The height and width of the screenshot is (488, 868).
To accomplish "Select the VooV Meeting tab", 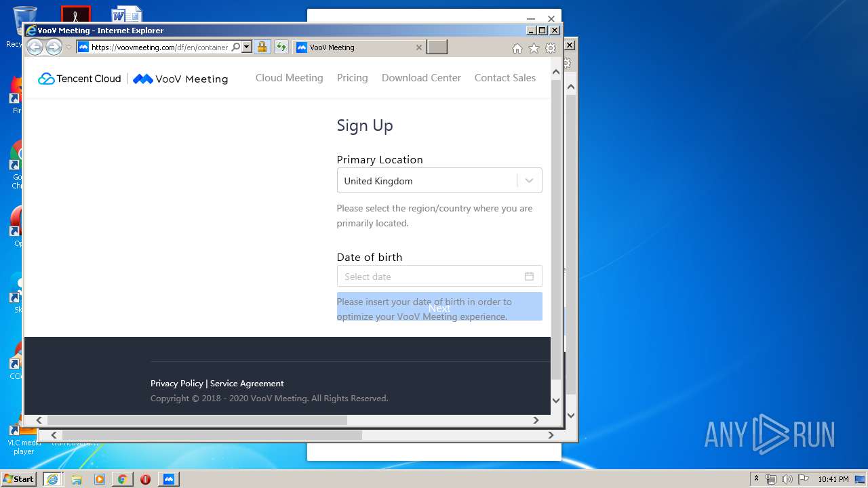I will coord(359,47).
